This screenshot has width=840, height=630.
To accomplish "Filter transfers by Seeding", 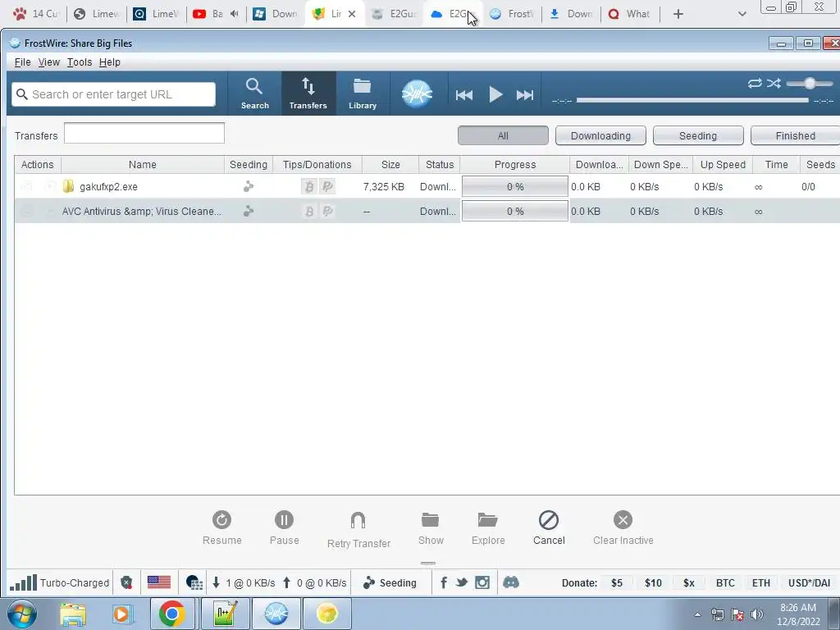I will 698,135.
